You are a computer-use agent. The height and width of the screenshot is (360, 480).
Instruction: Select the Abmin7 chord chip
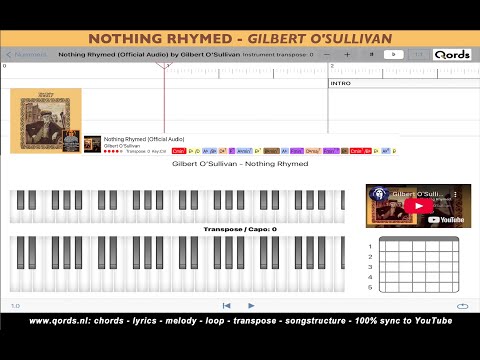click(244, 151)
